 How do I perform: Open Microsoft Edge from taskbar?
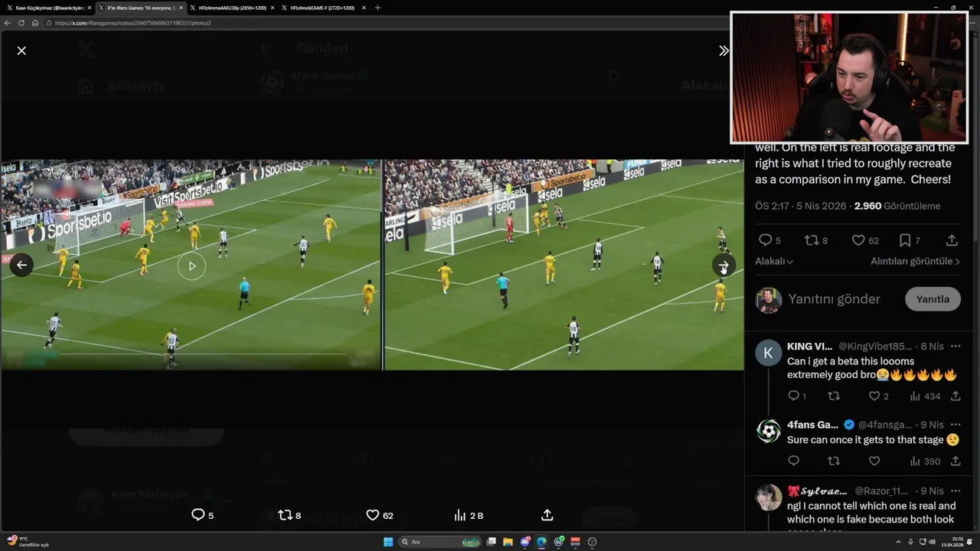[x=541, y=542]
